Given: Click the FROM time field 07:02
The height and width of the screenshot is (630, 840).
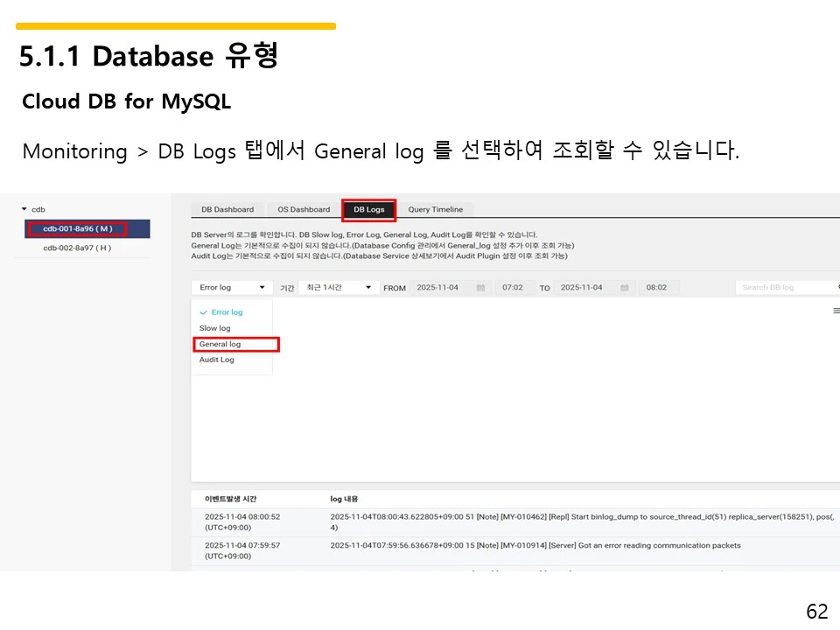Looking at the screenshot, I should 513,288.
